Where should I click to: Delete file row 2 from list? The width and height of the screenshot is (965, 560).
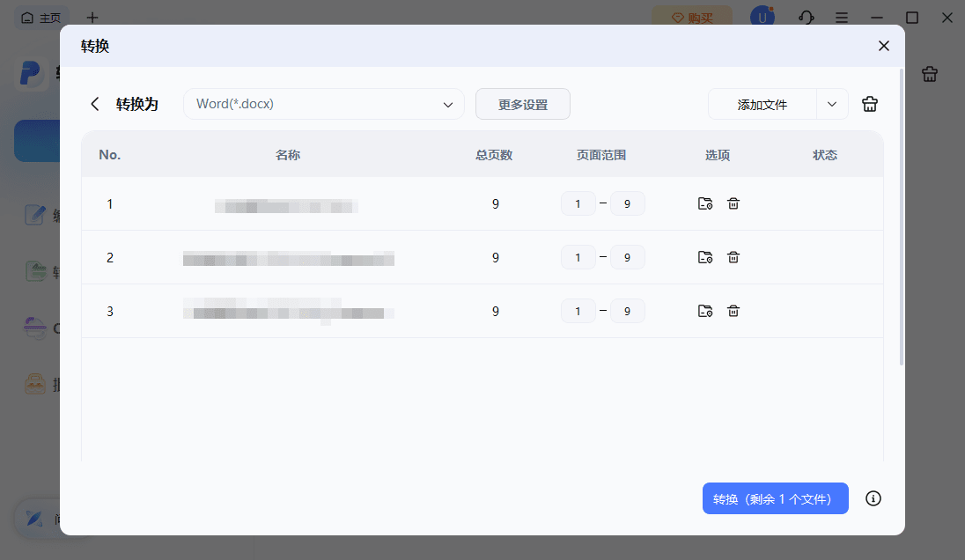tap(733, 257)
